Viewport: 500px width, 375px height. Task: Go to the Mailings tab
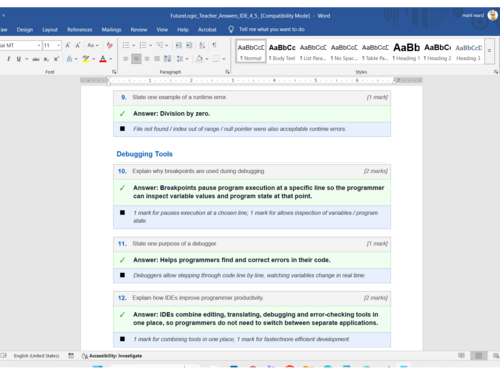pos(111,29)
